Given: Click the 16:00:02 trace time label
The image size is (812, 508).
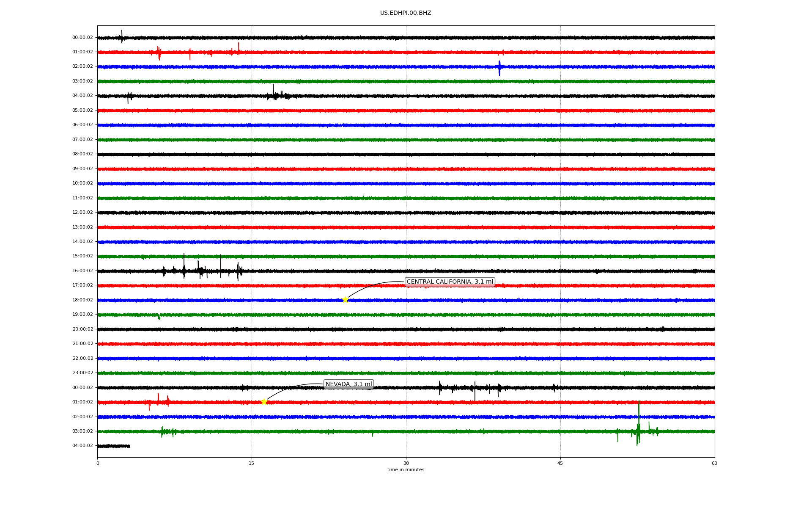Looking at the screenshot, I should pos(82,271).
